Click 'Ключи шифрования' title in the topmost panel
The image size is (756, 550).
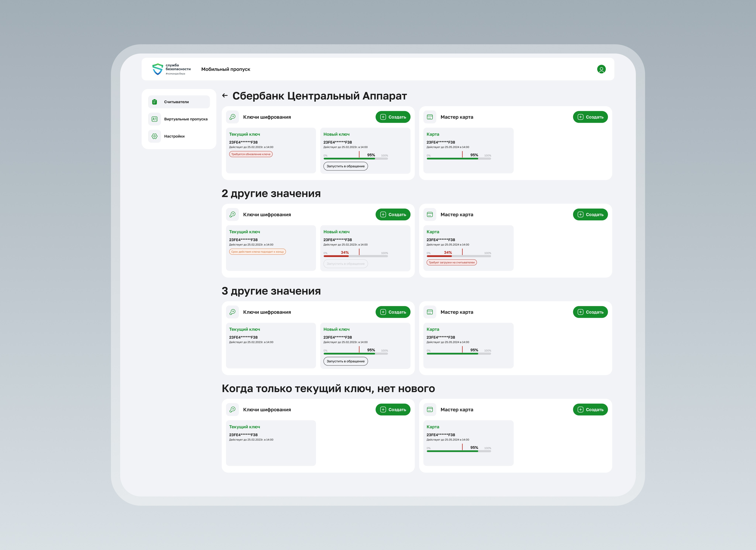(x=267, y=117)
